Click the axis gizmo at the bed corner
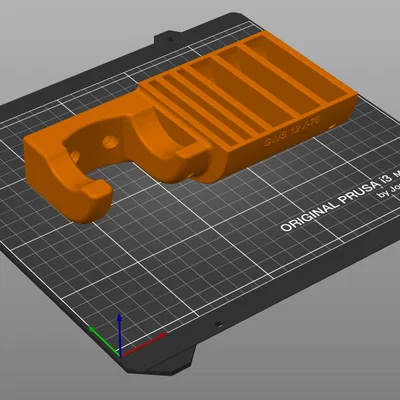Viewport: 400px width, 400px height. click(127, 335)
